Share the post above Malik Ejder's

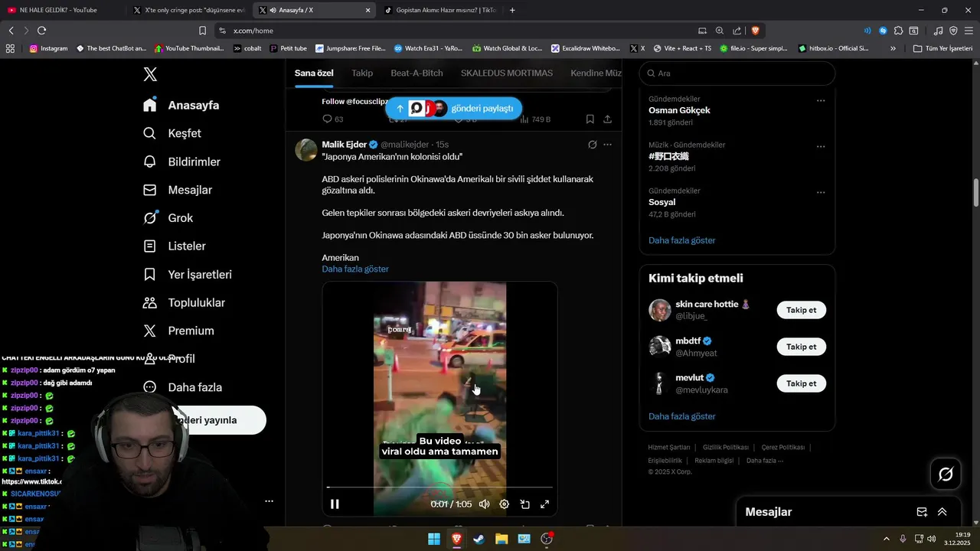[x=608, y=119]
